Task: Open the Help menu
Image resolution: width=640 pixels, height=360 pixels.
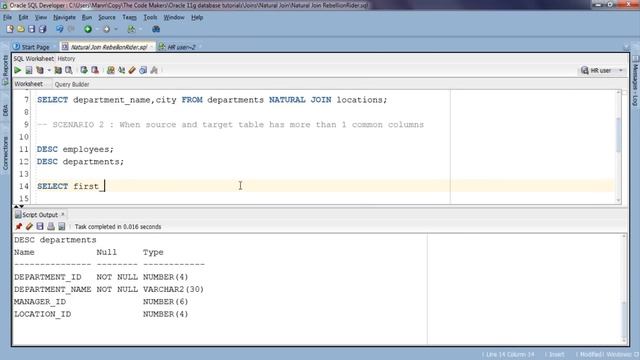Action: point(197,18)
